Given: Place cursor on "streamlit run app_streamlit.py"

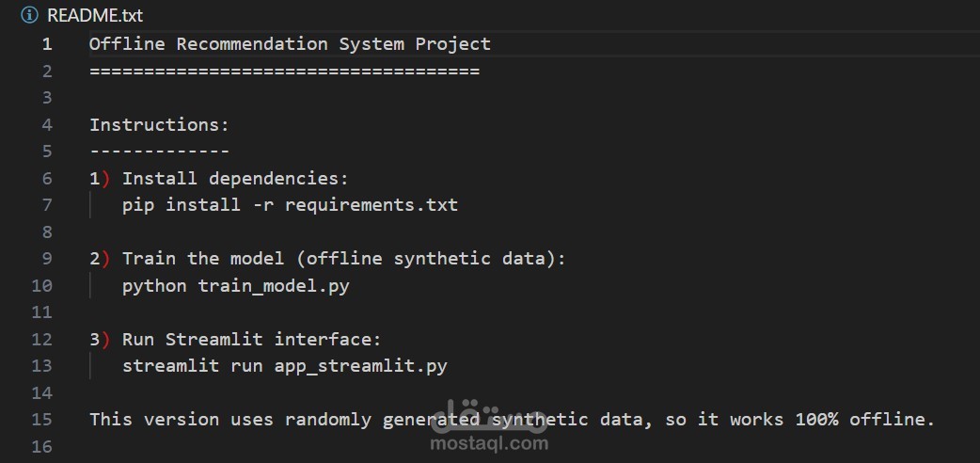Looking at the screenshot, I should point(284,365).
